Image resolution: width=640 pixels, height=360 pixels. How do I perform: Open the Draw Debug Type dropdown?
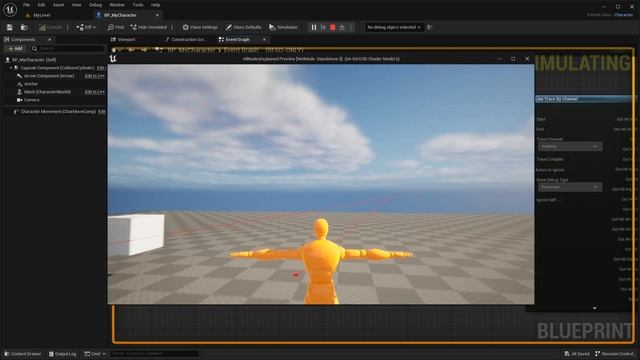point(570,187)
